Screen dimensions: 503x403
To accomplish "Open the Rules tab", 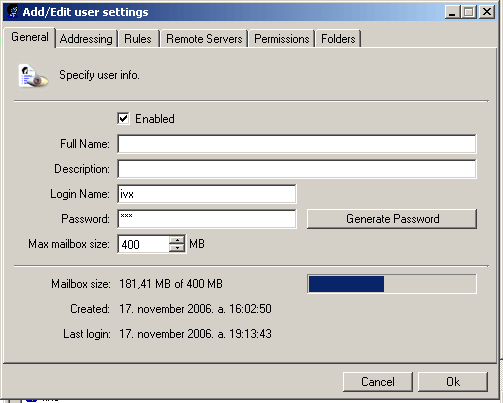I will click(x=138, y=39).
